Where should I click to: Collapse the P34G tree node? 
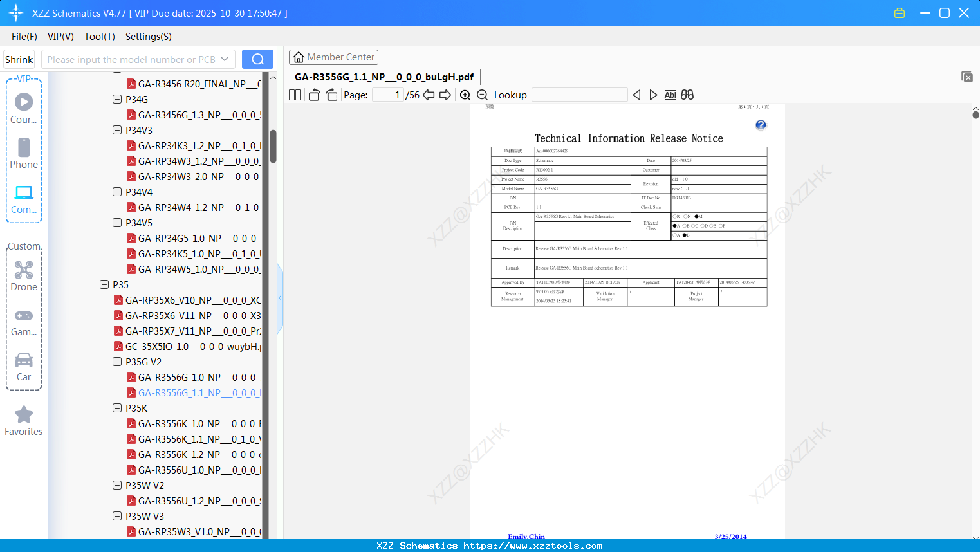[117, 100]
